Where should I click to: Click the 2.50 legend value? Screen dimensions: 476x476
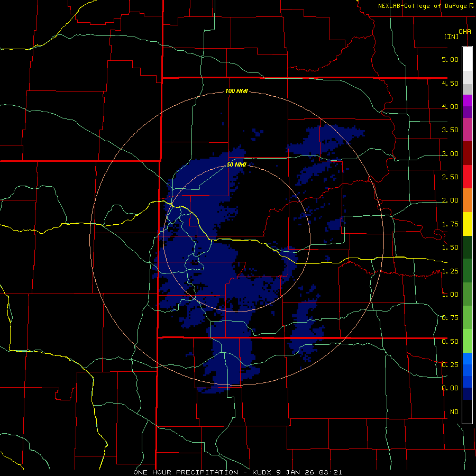pos(450,177)
